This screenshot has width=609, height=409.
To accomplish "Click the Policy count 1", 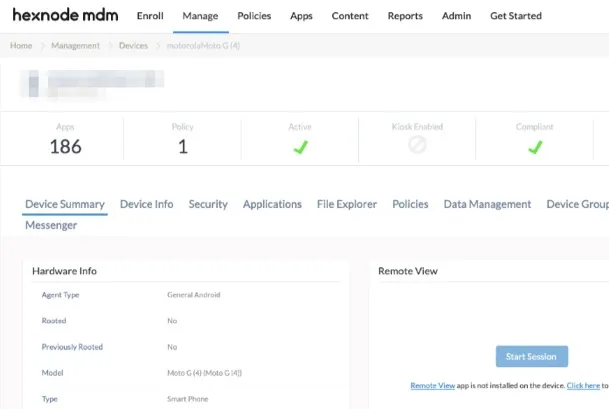I will 183,146.
